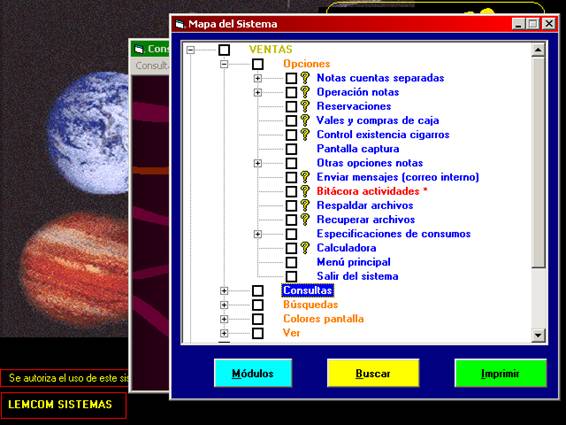Image resolution: width=566 pixels, height=425 pixels.
Task: Click the question-mark icon beside Respaldar archivos
Action: tap(305, 205)
